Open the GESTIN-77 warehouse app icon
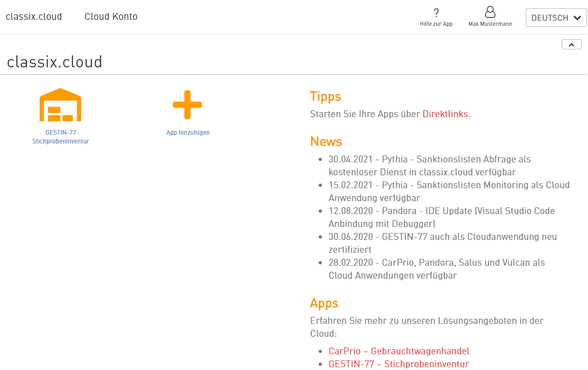 point(60,105)
